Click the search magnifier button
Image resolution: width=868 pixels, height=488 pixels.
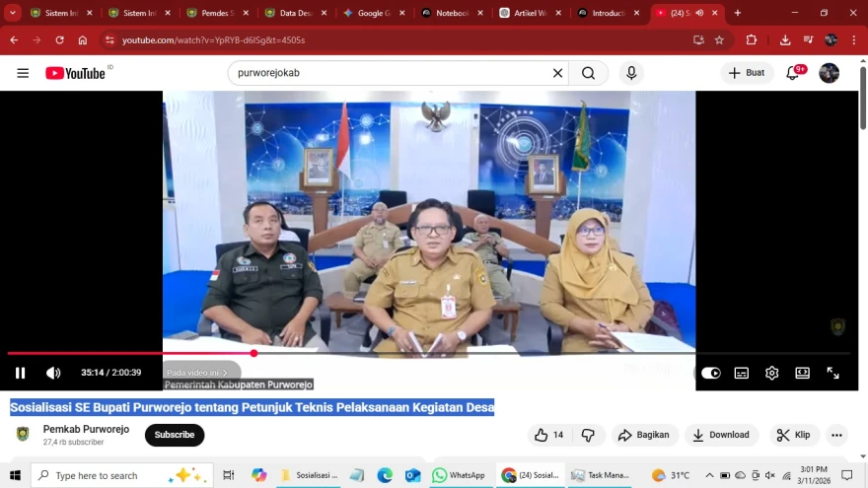588,73
